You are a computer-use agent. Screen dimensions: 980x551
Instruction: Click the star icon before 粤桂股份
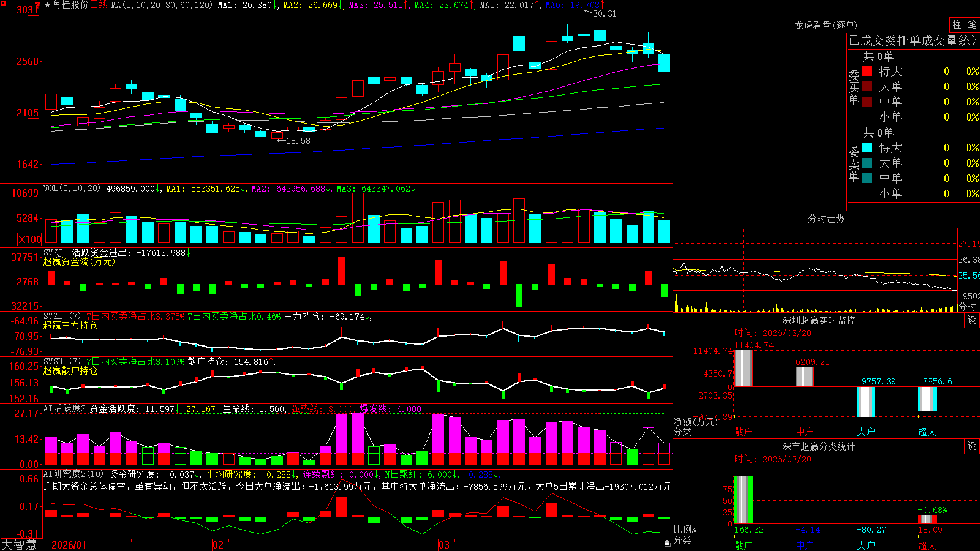pos(47,5)
